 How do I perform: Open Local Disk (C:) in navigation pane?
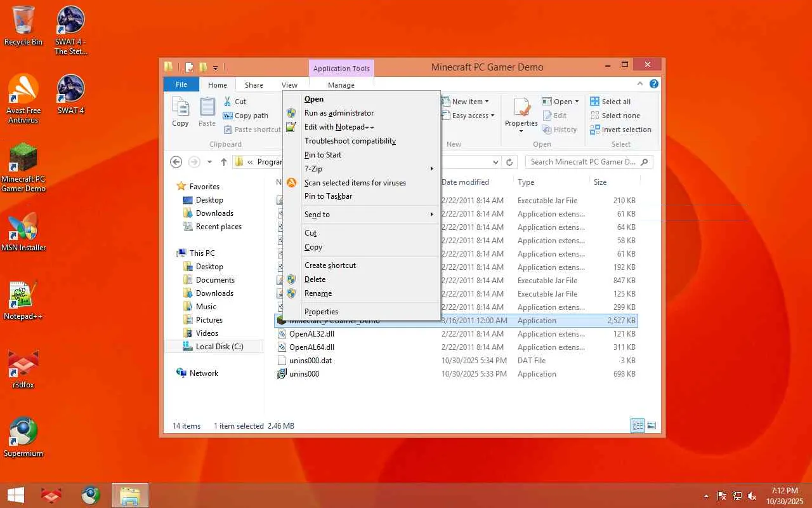point(213,347)
